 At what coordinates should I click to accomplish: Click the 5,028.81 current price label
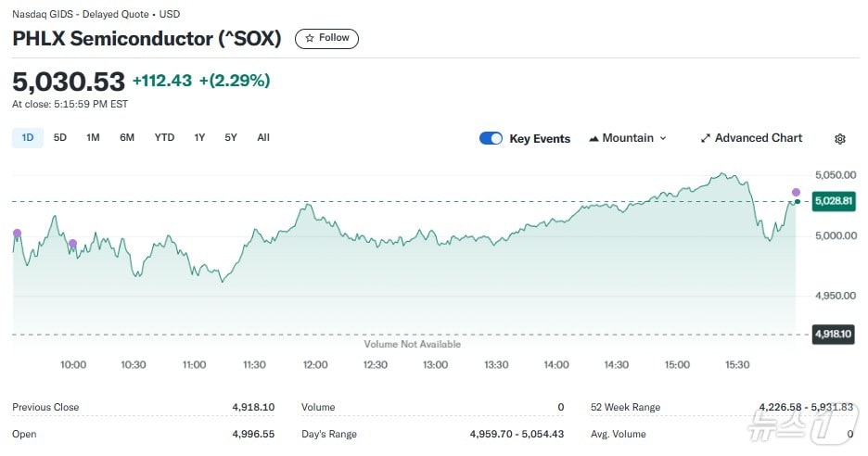833,201
